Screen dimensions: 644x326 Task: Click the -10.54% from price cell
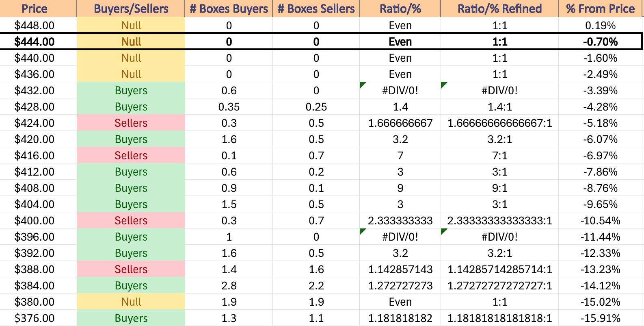point(600,220)
